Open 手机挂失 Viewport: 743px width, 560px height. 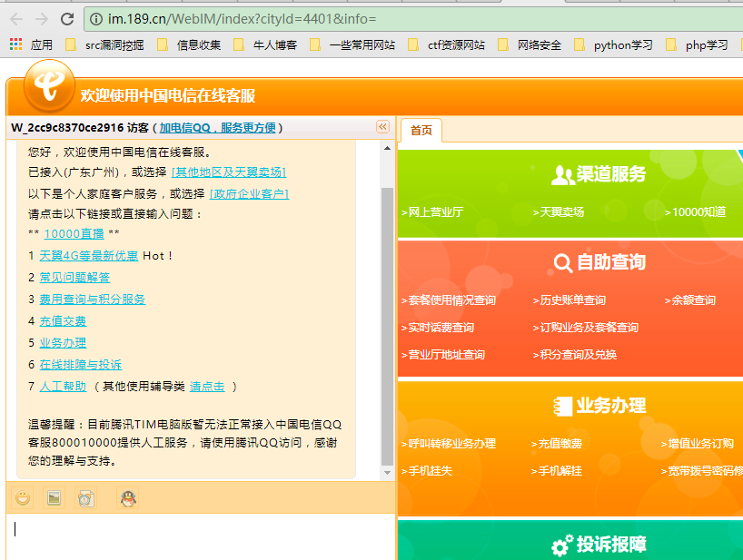pos(427,471)
